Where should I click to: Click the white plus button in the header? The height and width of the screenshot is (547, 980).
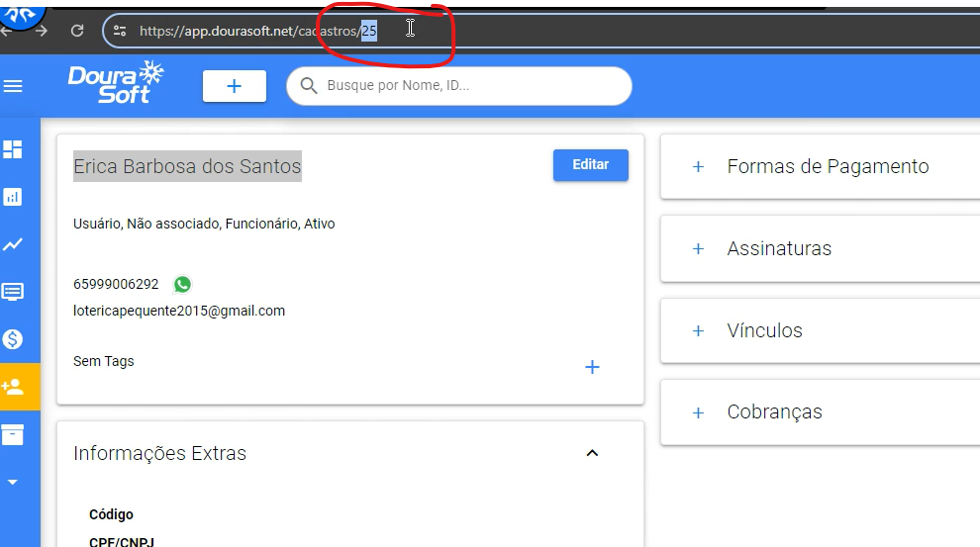click(235, 86)
